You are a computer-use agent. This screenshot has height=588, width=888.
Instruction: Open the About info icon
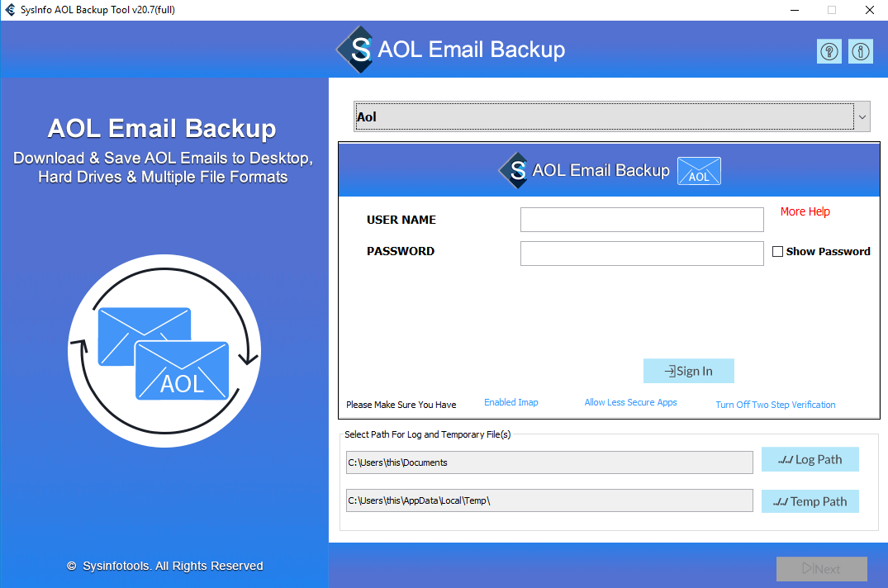[x=860, y=51]
